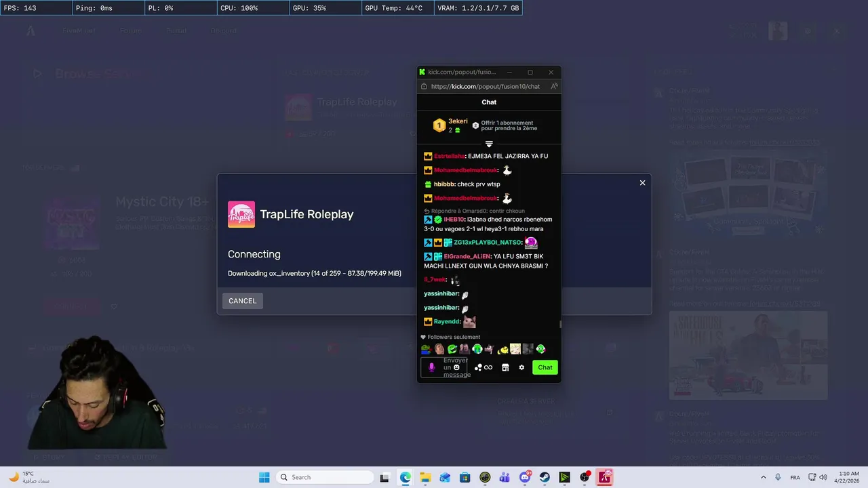Click IHEB10 username in chat
Image resolution: width=868 pixels, height=488 pixels.
click(x=454, y=220)
